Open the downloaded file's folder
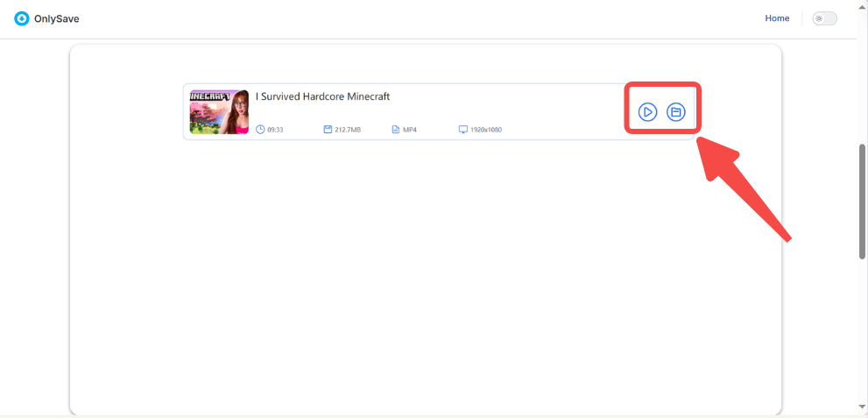This screenshot has height=418, width=868. pyautogui.click(x=675, y=112)
